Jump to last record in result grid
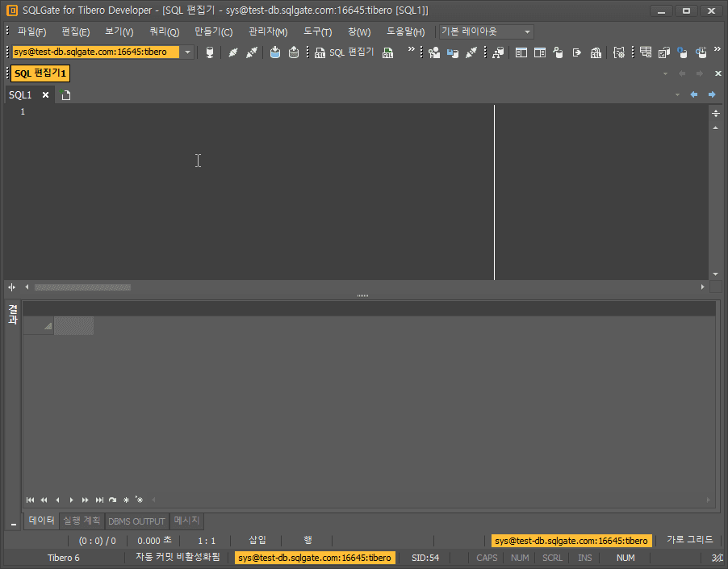 point(99,500)
